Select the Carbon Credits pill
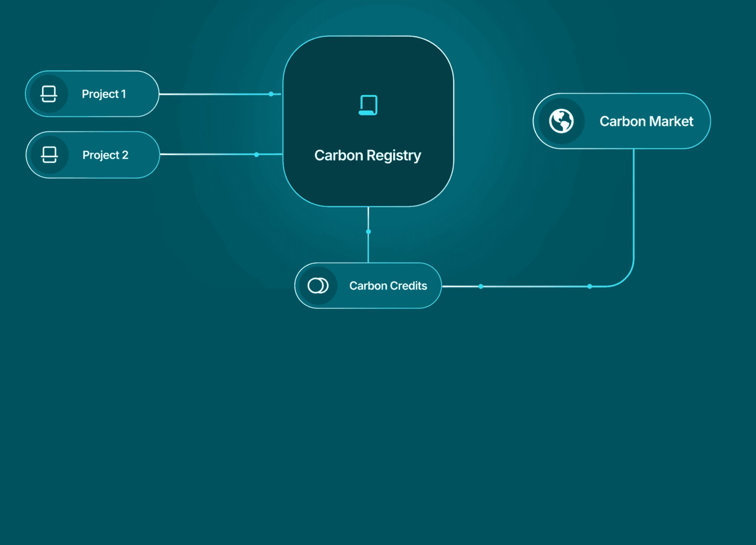This screenshot has width=756, height=545. 369,286
